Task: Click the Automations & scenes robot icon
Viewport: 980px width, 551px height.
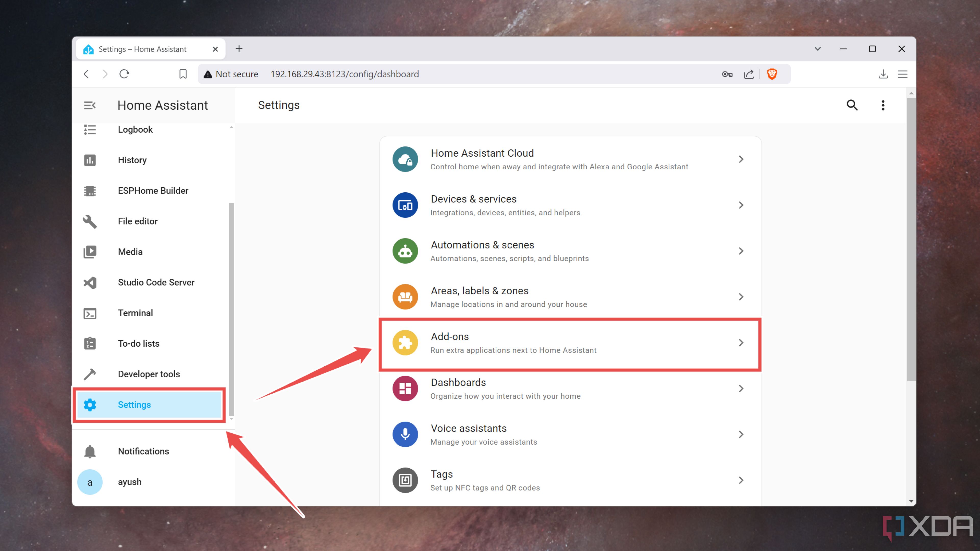Action: point(405,251)
